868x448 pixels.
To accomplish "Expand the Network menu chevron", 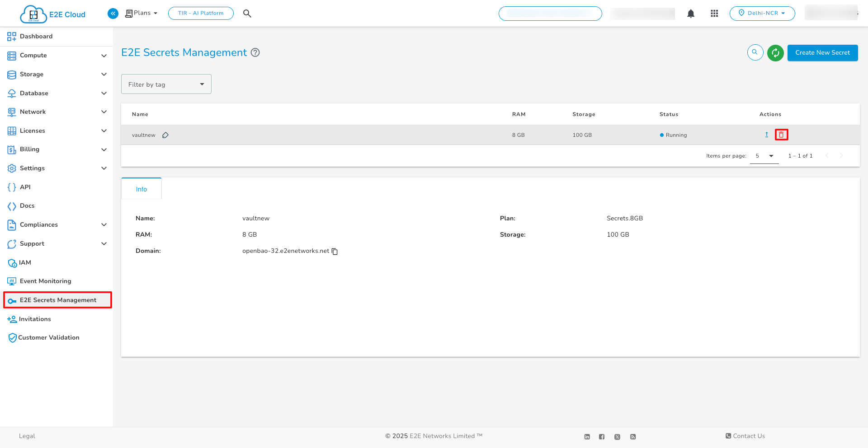I will pos(104,112).
